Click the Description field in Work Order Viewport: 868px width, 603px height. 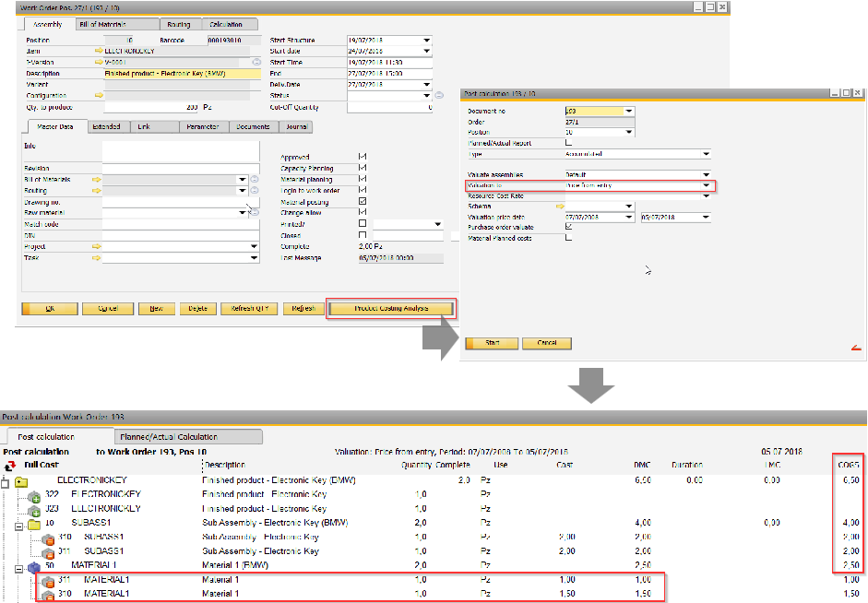pyautogui.click(x=182, y=74)
